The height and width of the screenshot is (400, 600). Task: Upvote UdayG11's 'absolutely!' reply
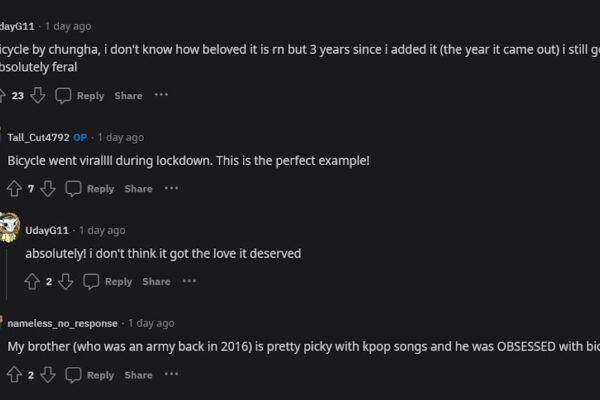click(x=32, y=281)
